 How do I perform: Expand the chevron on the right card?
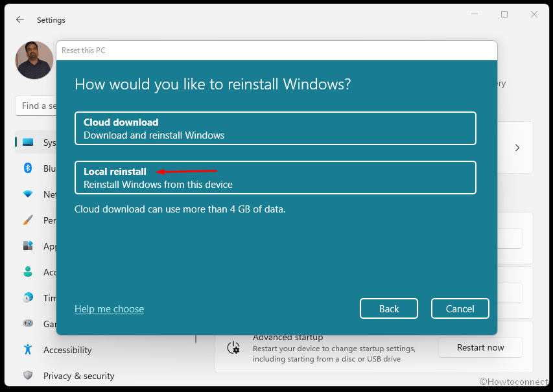[517, 148]
